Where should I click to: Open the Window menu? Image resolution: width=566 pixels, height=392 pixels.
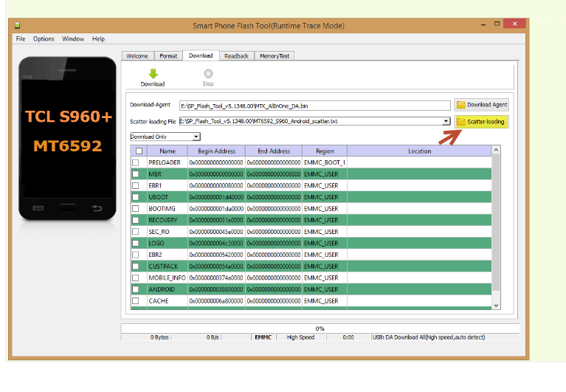click(73, 38)
